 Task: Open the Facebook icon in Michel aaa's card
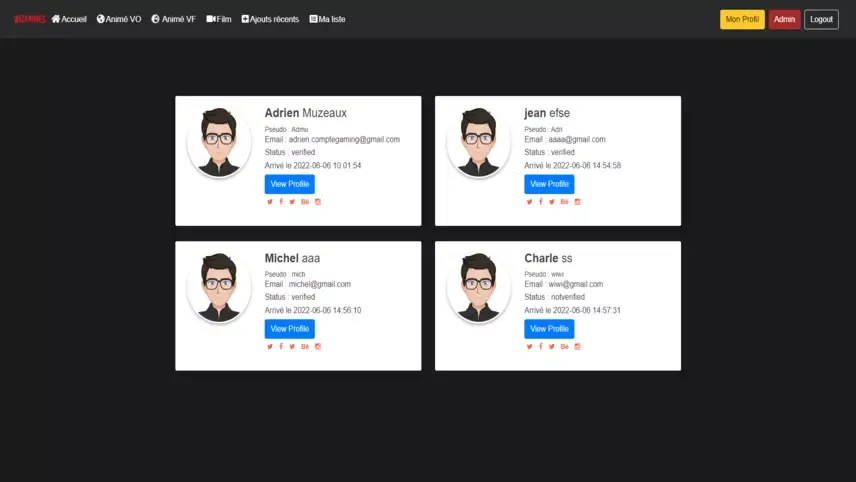click(x=281, y=346)
